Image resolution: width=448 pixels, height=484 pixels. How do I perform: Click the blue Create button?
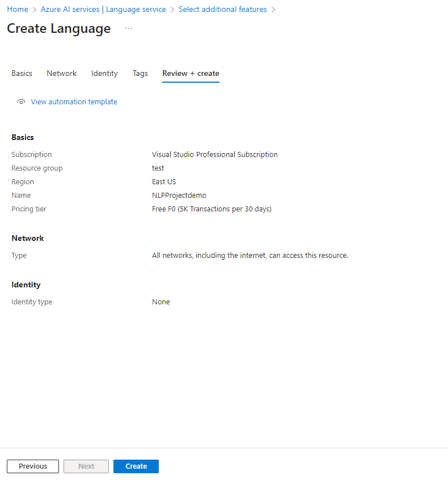tap(136, 466)
